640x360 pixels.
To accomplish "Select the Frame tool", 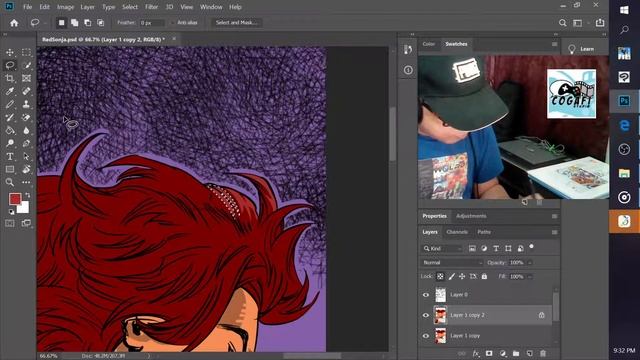I will [26, 78].
